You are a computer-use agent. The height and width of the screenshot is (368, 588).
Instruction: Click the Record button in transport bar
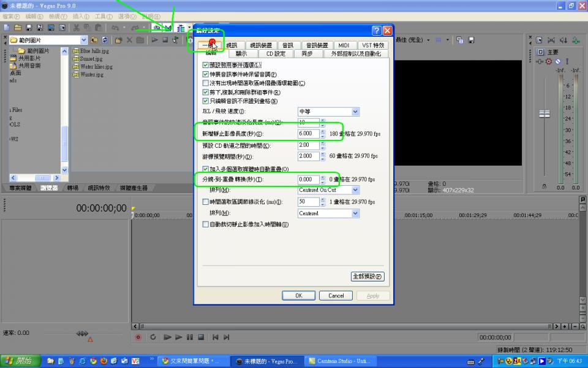click(x=138, y=337)
